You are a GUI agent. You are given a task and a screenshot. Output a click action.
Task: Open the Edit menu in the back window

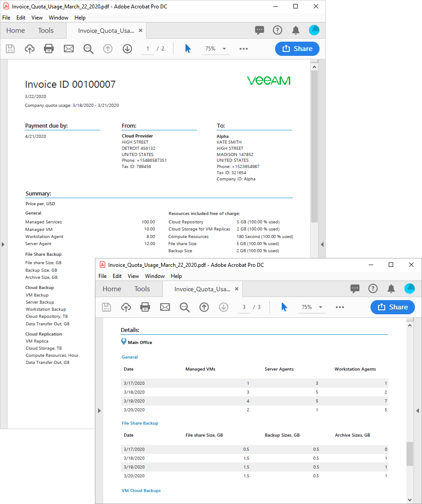point(21,18)
